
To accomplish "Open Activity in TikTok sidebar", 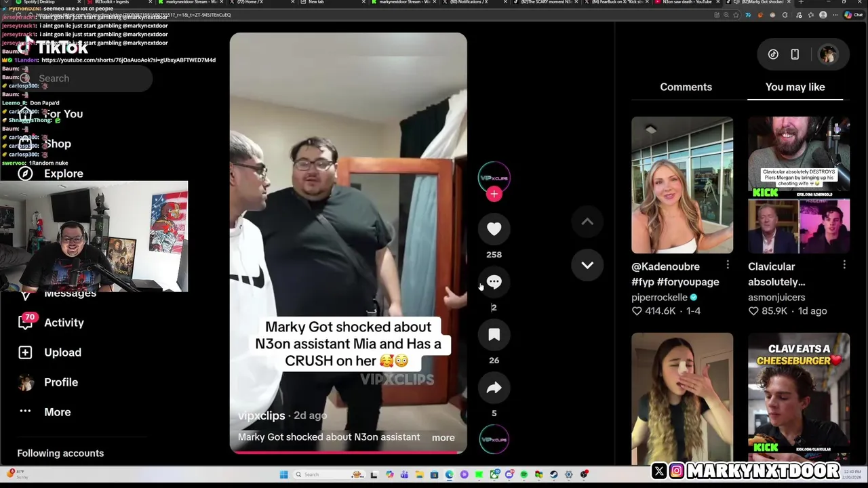I will pos(64,323).
